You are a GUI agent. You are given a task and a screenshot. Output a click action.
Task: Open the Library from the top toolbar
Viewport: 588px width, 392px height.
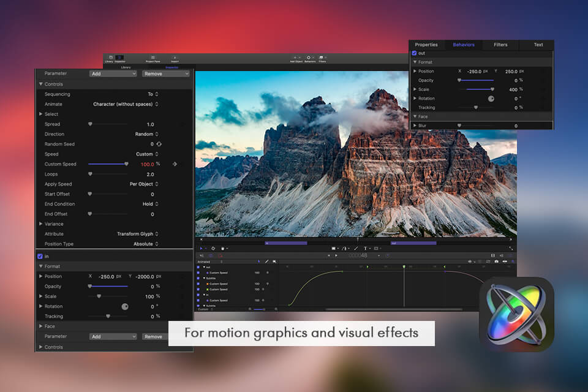click(x=109, y=59)
